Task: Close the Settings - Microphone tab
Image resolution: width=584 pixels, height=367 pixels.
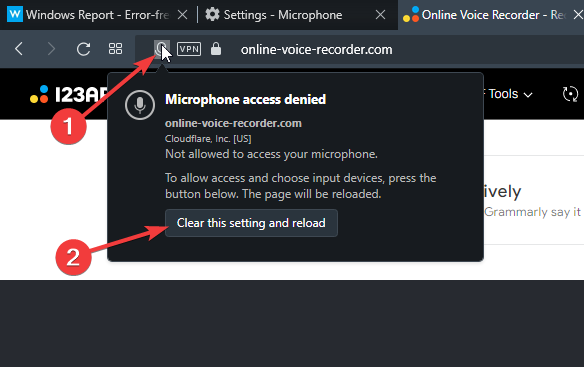Action: (380, 15)
